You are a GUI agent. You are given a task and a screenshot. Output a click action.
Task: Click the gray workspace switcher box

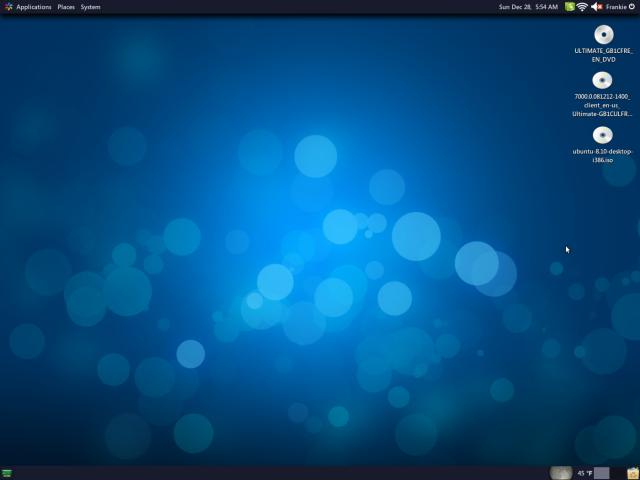pos(601,473)
